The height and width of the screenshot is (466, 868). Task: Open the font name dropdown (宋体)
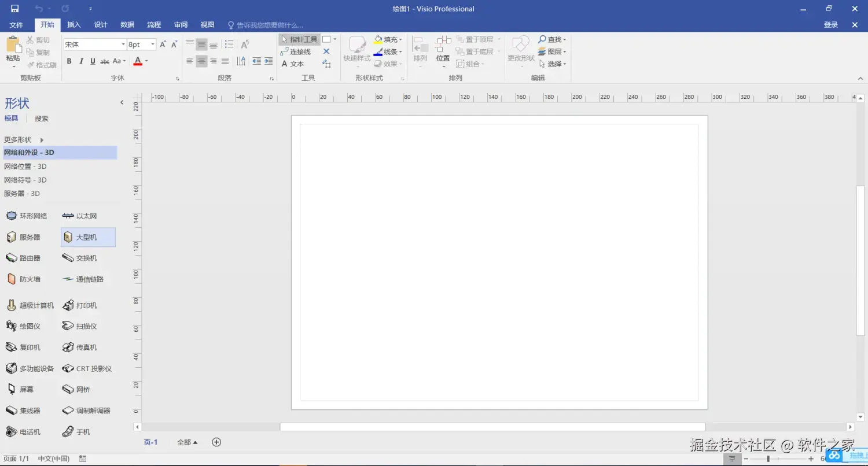coord(123,45)
